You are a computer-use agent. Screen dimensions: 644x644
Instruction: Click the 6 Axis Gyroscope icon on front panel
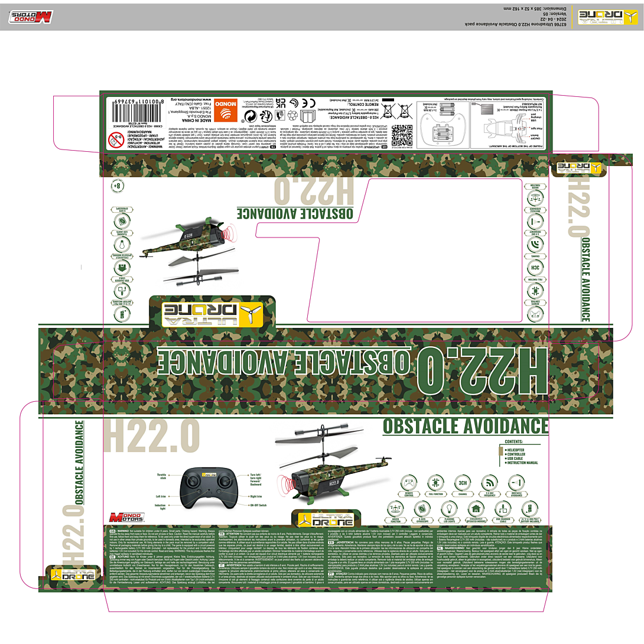(x=422, y=509)
